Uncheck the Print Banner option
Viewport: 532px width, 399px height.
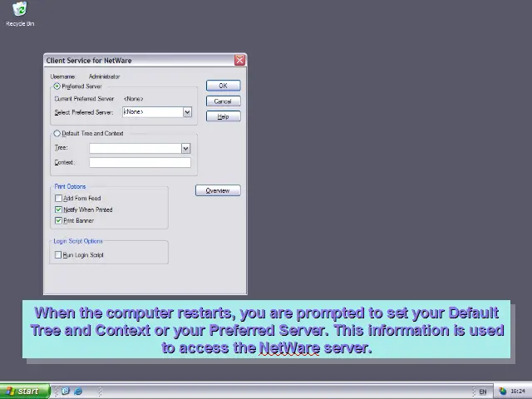pos(58,220)
